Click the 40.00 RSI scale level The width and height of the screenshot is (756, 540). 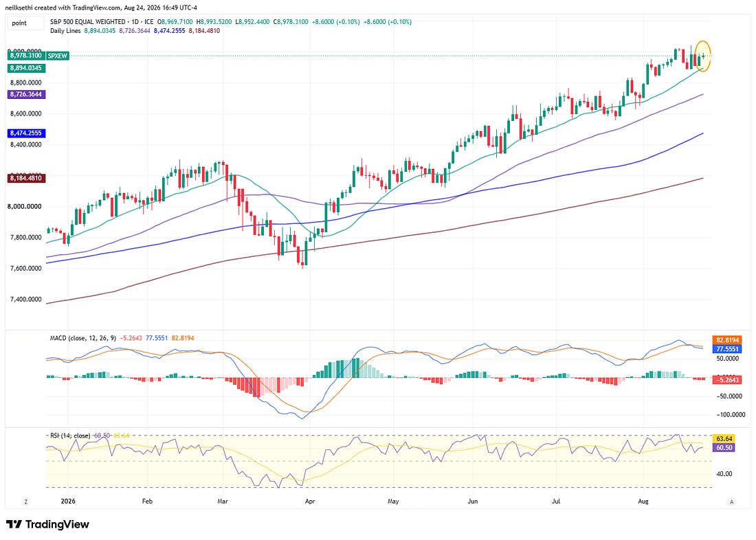click(724, 474)
